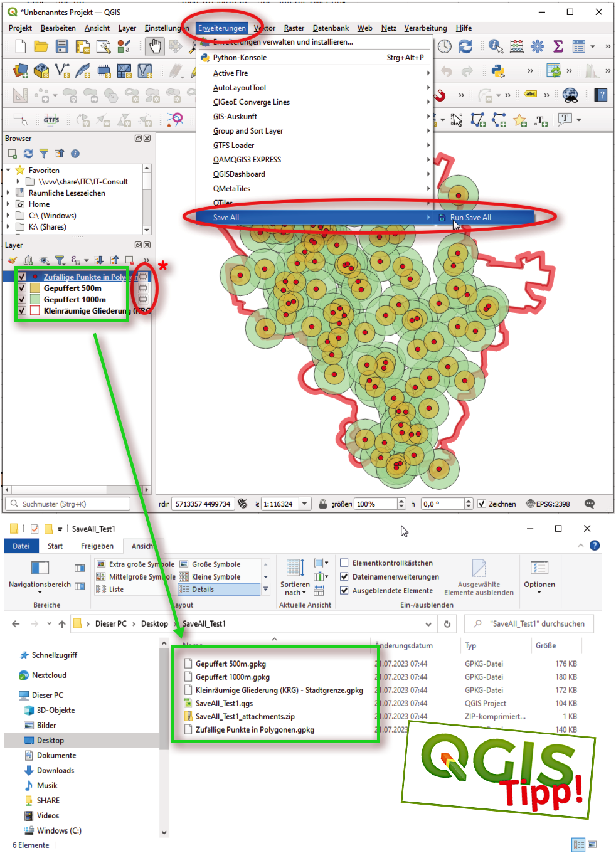The width and height of the screenshot is (616, 868).
Task: Open Statistical Summary sigma icon
Action: (558, 46)
